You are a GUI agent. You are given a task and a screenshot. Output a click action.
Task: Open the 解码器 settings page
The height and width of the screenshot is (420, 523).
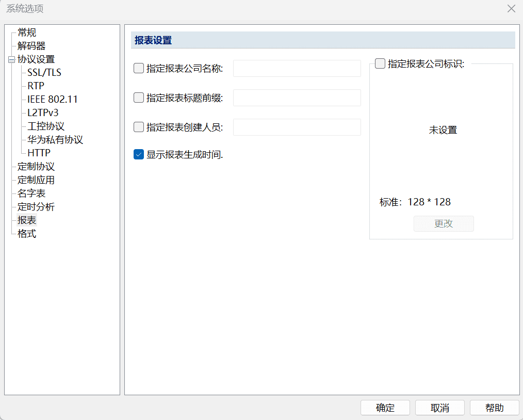(x=31, y=46)
